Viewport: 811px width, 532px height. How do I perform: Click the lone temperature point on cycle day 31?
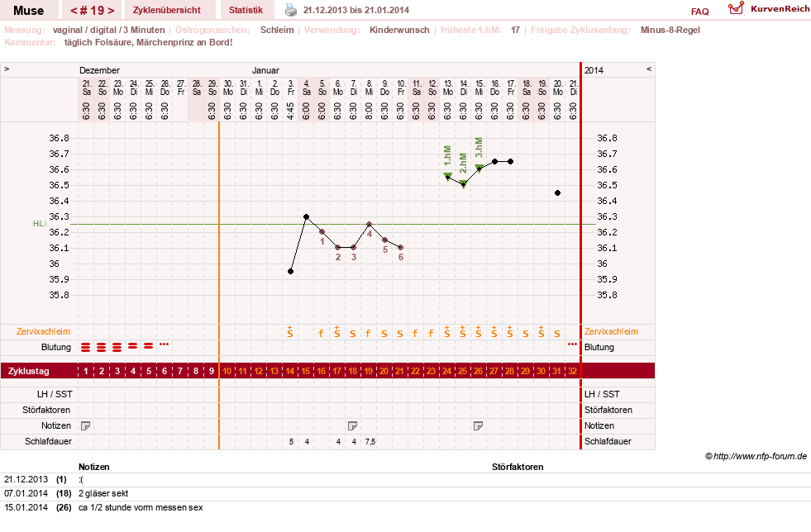(x=557, y=192)
